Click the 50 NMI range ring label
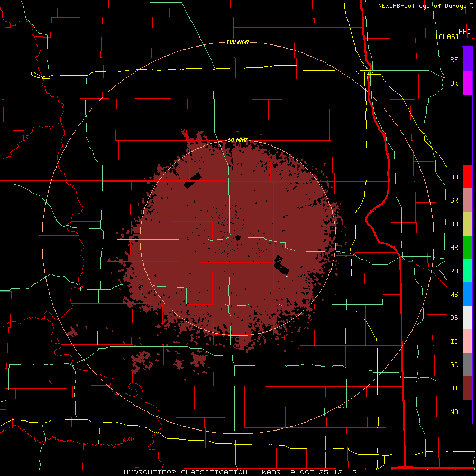The height and width of the screenshot is (476, 476). tap(237, 140)
